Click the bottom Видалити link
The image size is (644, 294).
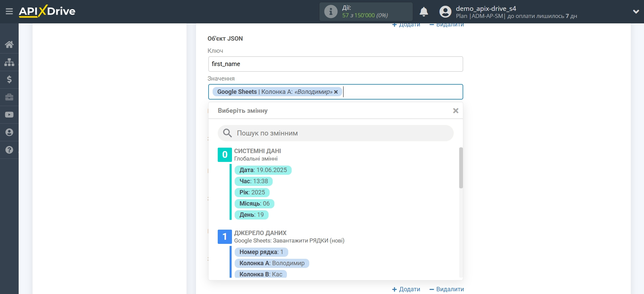click(446, 289)
